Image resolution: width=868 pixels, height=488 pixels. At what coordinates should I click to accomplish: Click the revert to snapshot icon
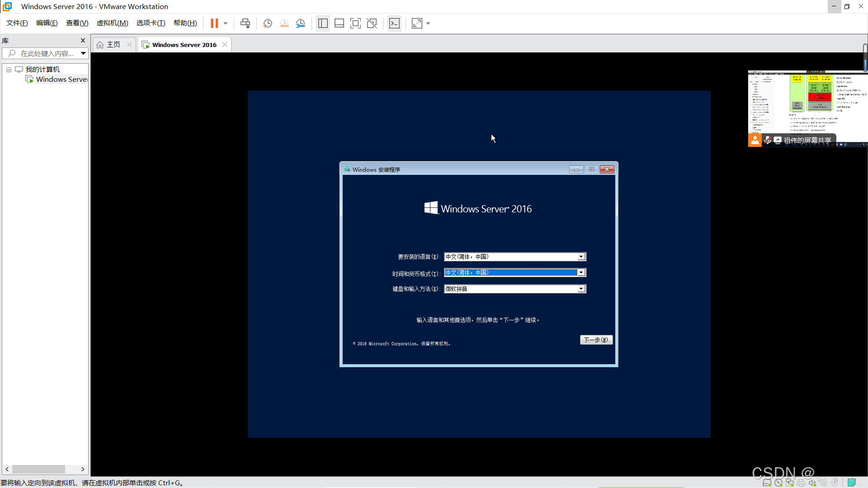click(x=284, y=23)
